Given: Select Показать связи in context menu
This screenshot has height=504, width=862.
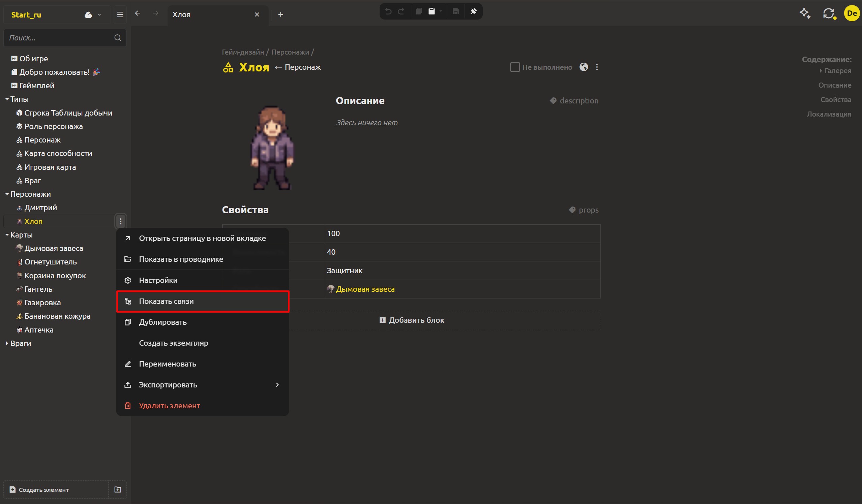Looking at the screenshot, I should point(203,301).
